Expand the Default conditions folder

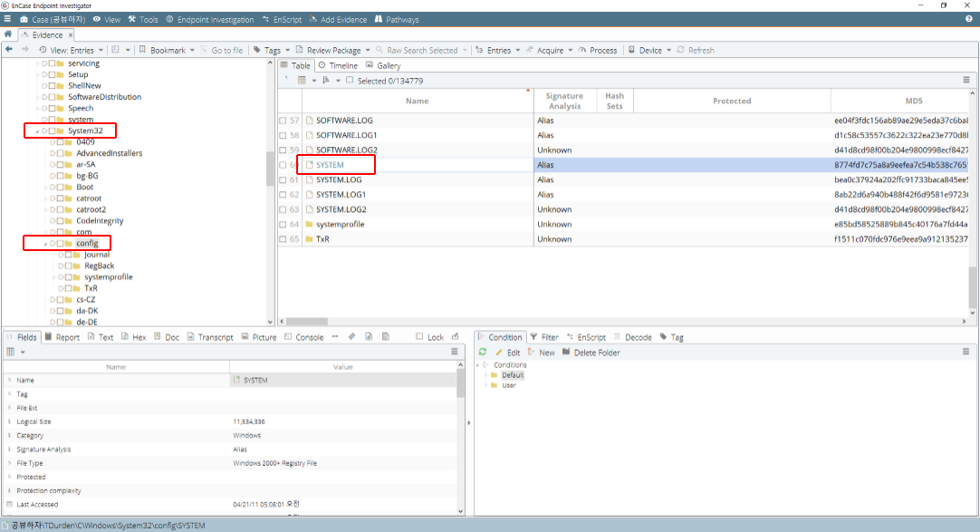486,375
